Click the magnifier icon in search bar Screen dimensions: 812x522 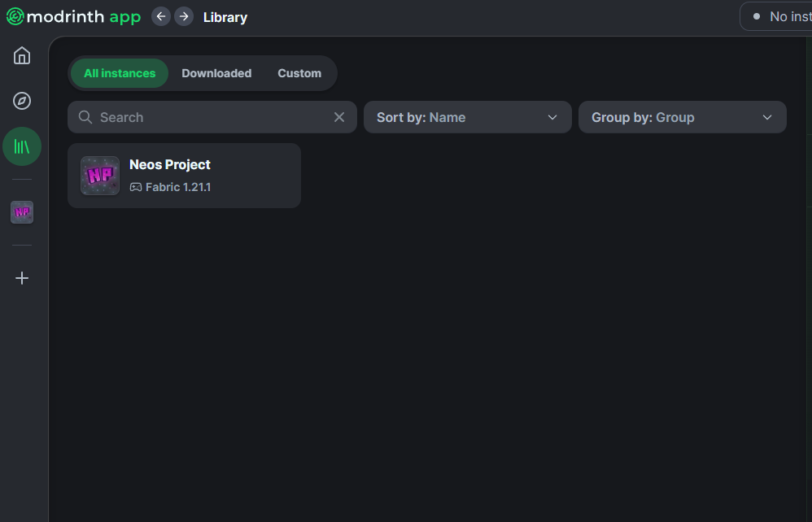click(x=85, y=117)
